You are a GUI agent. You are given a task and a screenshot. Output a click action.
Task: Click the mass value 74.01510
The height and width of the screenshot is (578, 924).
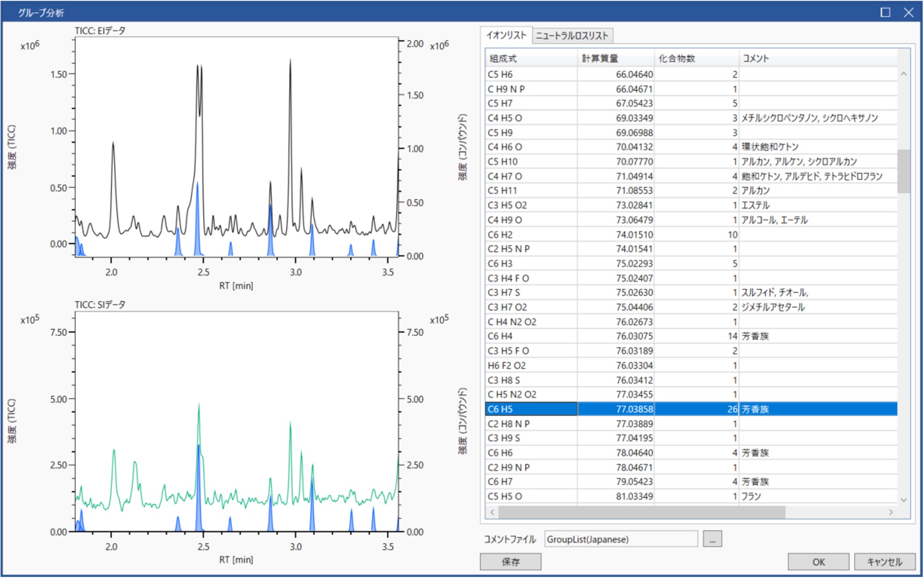[x=634, y=235]
